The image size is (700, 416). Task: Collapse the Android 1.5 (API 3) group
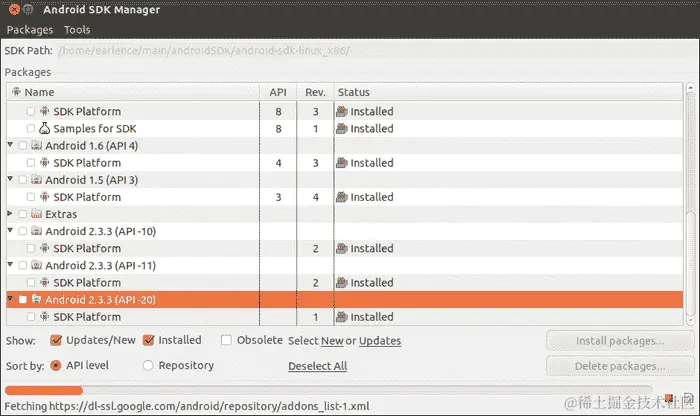(10, 179)
